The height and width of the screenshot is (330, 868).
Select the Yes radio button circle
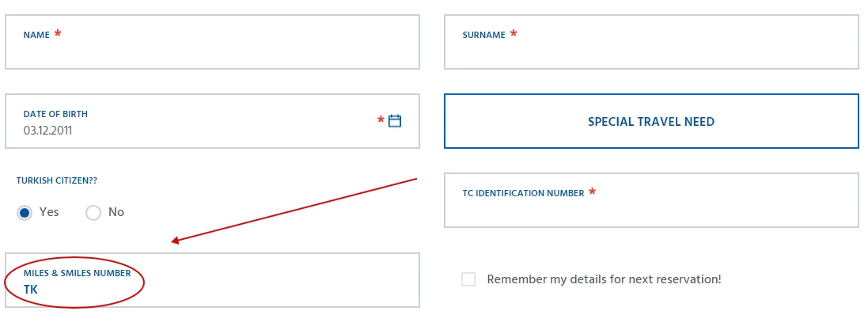25,213
